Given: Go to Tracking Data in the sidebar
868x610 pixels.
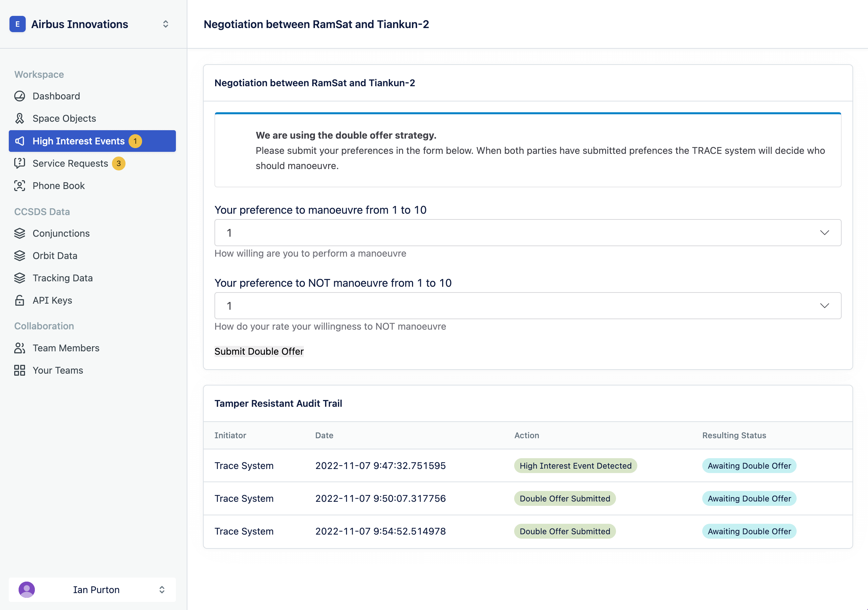Looking at the screenshot, I should click(x=62, y=278).
